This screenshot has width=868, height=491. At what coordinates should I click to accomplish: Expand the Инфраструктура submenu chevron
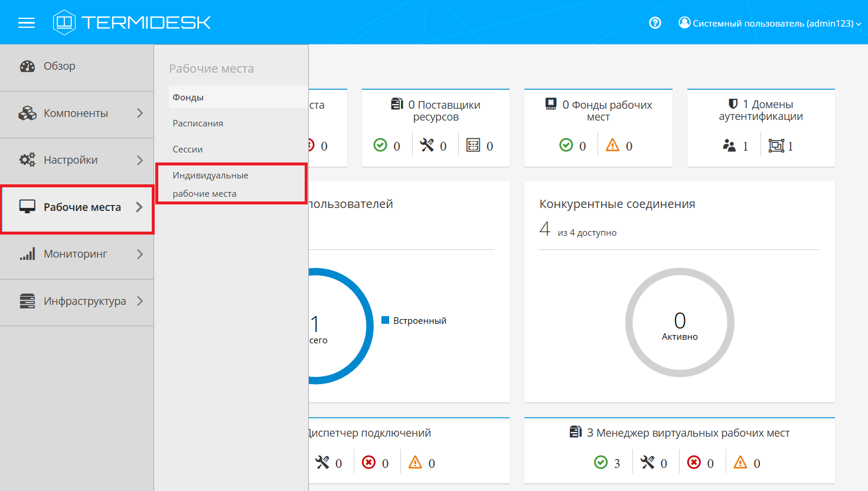pos(140,301)
